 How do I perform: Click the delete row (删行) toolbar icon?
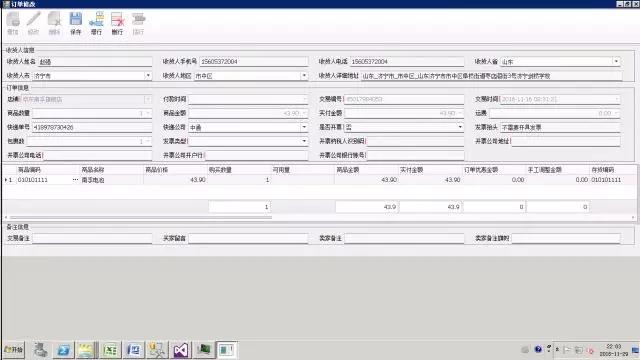[x=117, y=23]
